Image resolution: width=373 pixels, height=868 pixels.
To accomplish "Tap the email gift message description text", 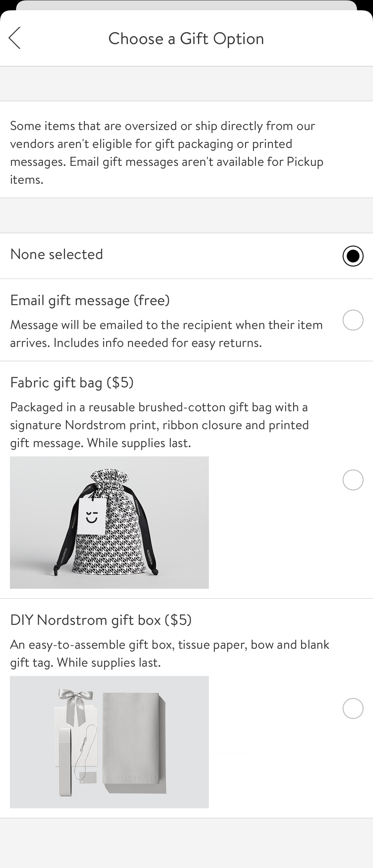I will (166, 334).
